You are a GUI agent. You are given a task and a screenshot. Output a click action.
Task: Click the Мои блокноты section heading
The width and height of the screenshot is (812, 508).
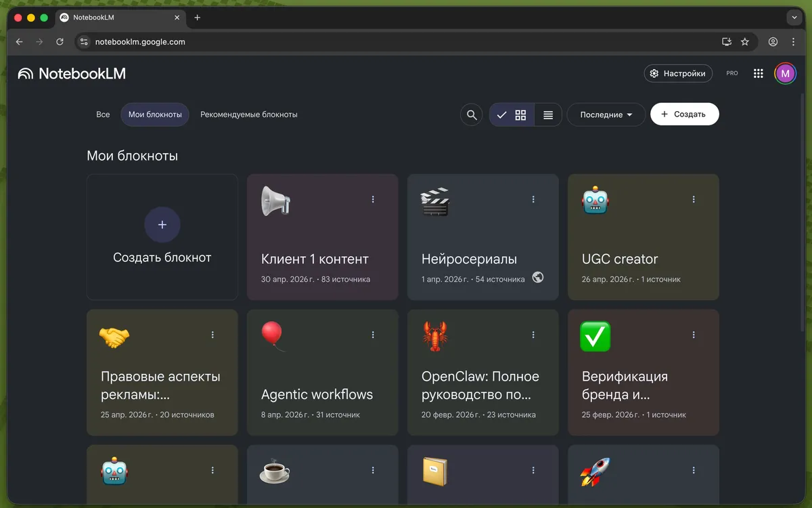(132, 156)
